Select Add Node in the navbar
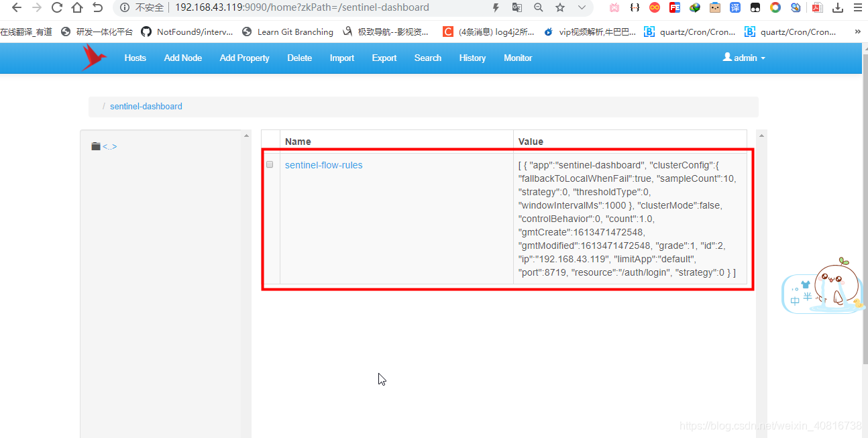 [x=182, y=58]
